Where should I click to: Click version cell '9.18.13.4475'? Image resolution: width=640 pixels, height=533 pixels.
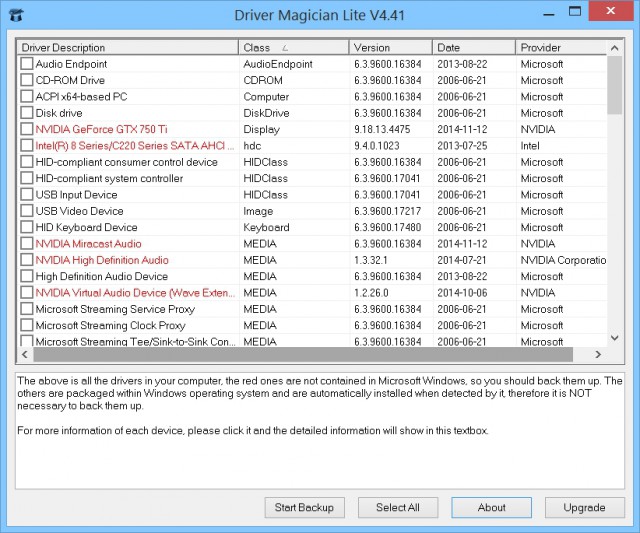point(382,129)
